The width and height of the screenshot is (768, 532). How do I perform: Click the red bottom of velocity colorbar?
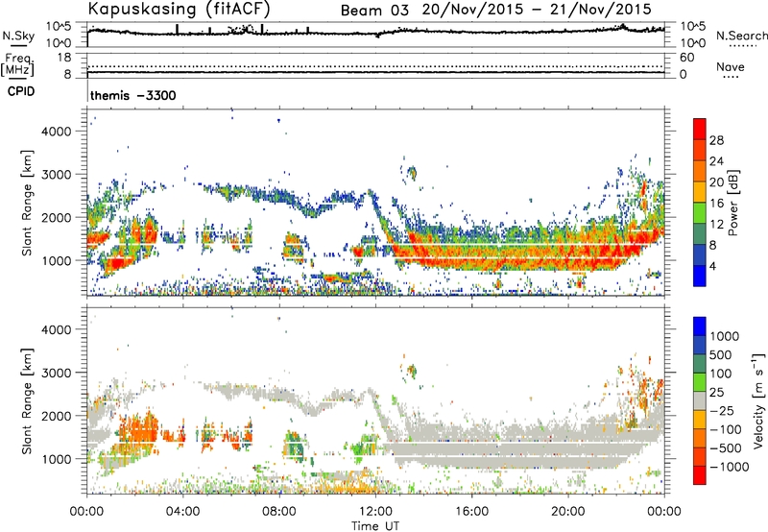point(700,475)
